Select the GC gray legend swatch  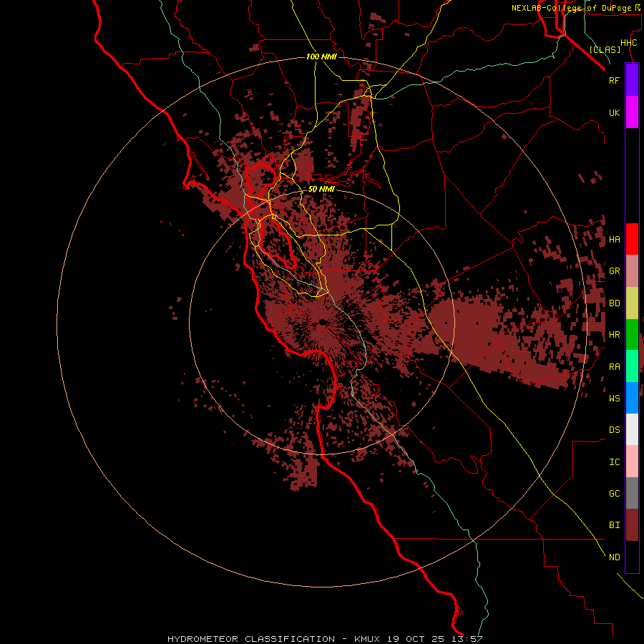(632, 493)
